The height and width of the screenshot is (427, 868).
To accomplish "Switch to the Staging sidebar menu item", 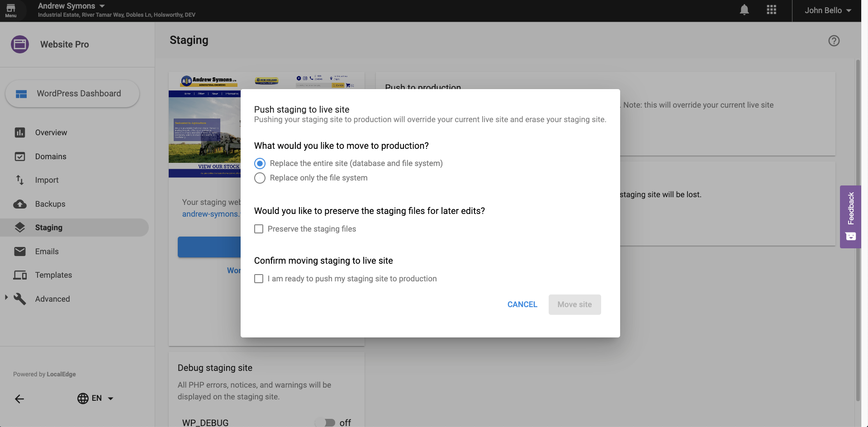I will pos(49,227).
